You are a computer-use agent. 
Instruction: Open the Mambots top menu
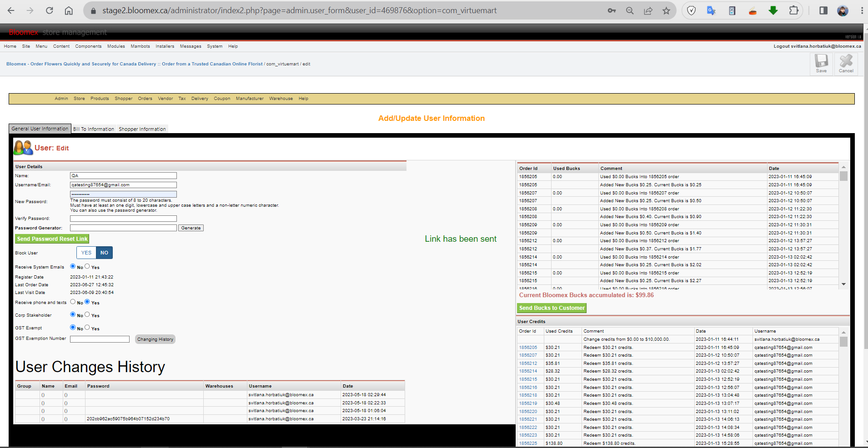click(140, 46)
